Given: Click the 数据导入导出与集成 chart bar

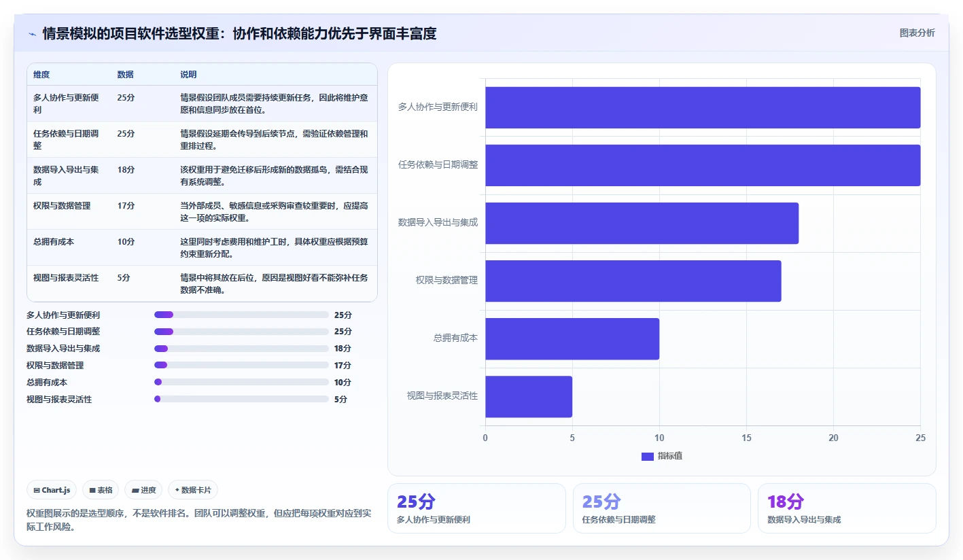Looking at the screenshot, I should coord(642,223).
